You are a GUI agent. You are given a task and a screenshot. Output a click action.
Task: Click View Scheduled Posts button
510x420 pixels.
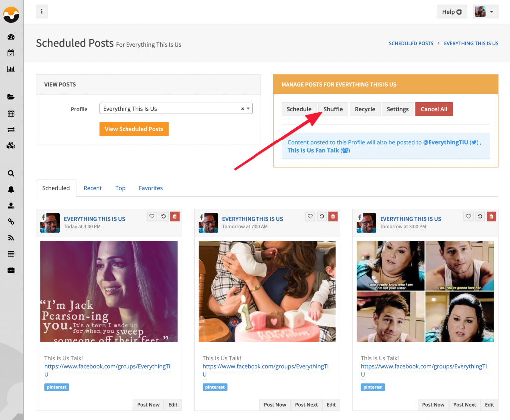(134, 129)
